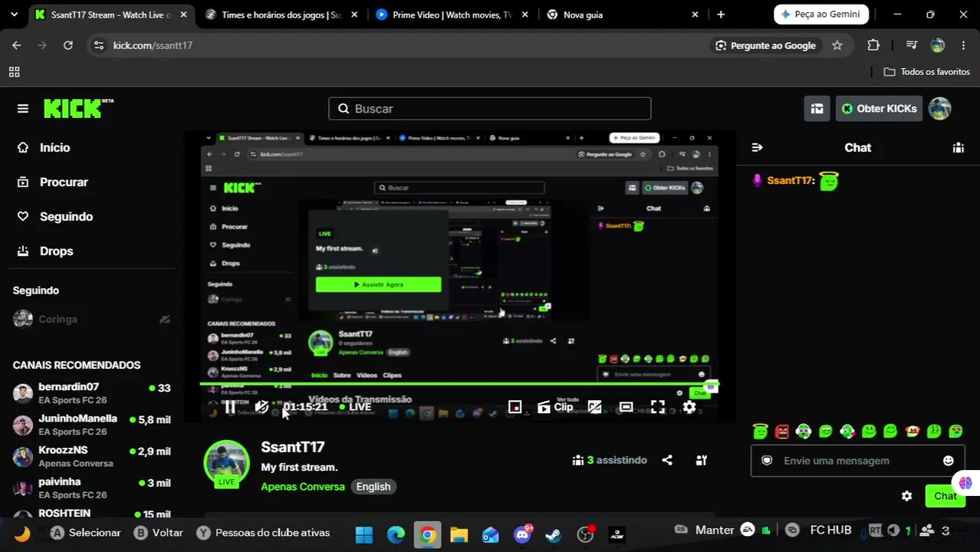
Task: Click the Peça ao Gemini button
Action: (821, 15)
